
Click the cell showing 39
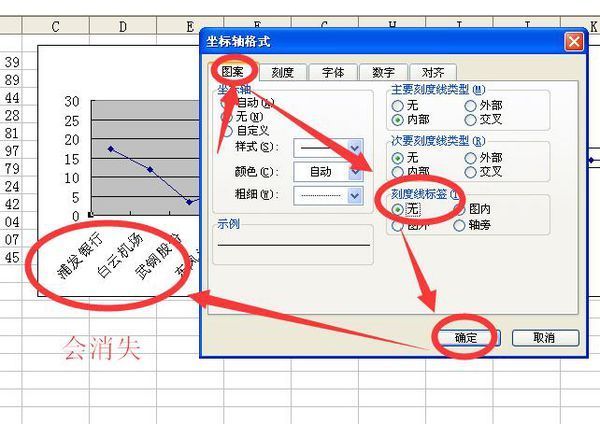[11, 62]
